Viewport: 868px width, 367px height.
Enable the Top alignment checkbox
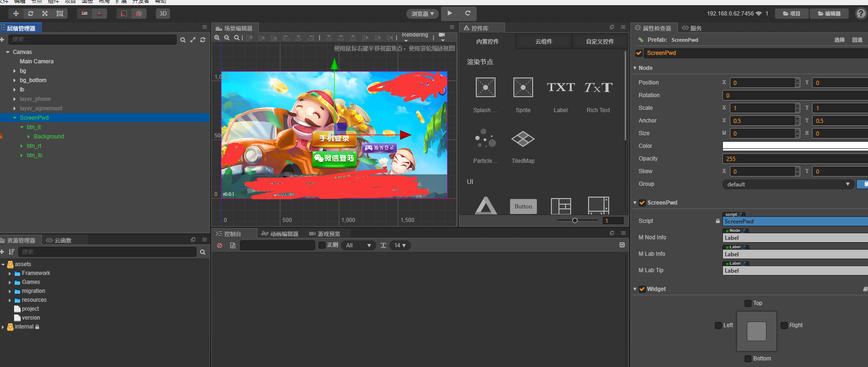tap(748, 303)
